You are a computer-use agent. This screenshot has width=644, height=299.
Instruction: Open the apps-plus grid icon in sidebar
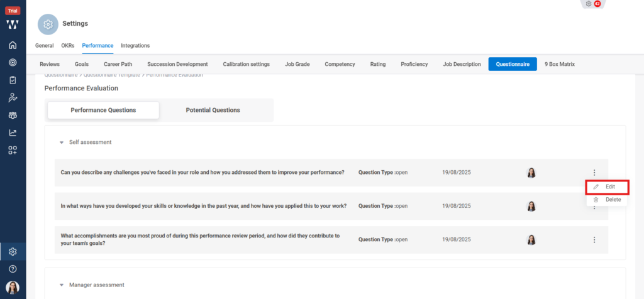click(x=13, y=151)
